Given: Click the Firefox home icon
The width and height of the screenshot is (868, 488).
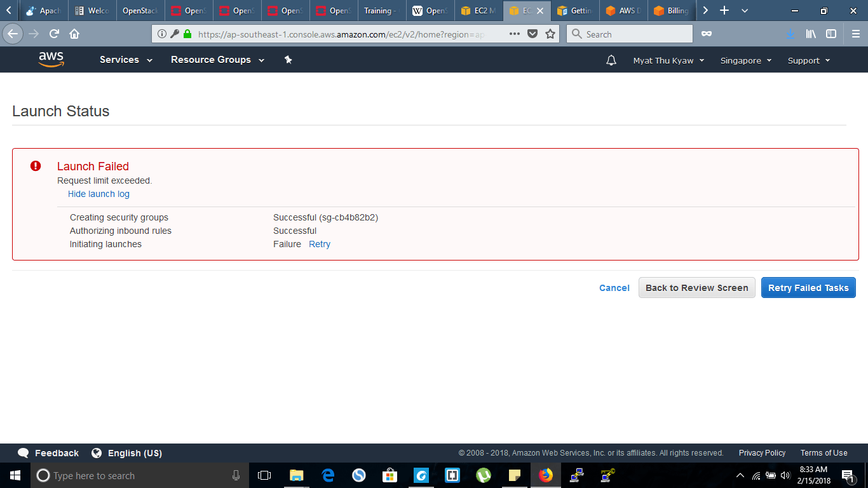Looking at the screenshot, I should (x=73, y=34).
